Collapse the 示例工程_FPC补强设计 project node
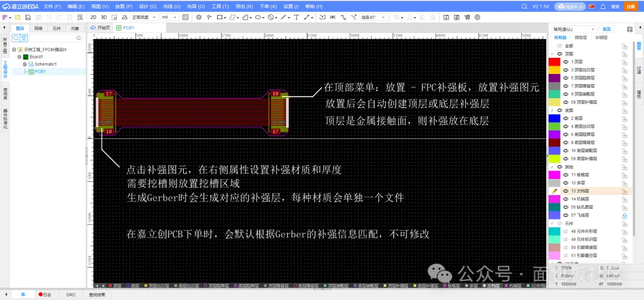 pos(14,50)
